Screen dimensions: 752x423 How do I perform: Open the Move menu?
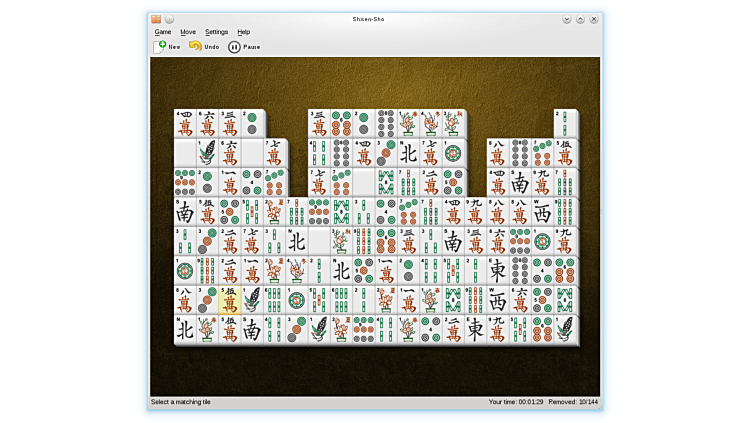click(x=188, y=32)
